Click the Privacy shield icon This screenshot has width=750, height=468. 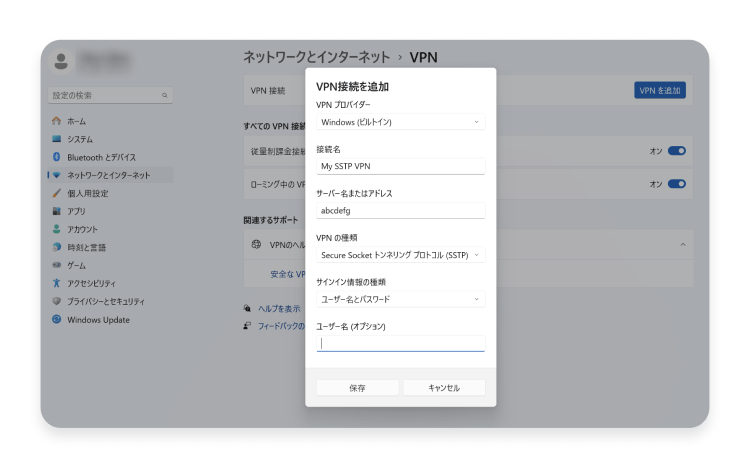click(x=56, y=301)
